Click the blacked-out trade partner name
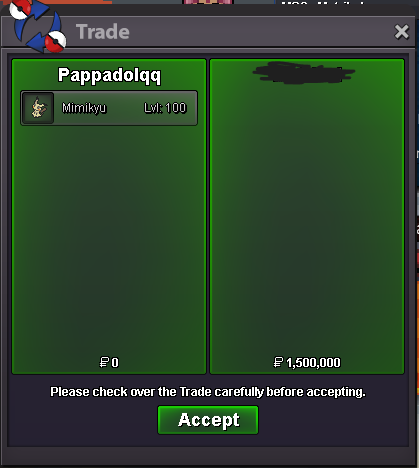 (x=304, y=72)
